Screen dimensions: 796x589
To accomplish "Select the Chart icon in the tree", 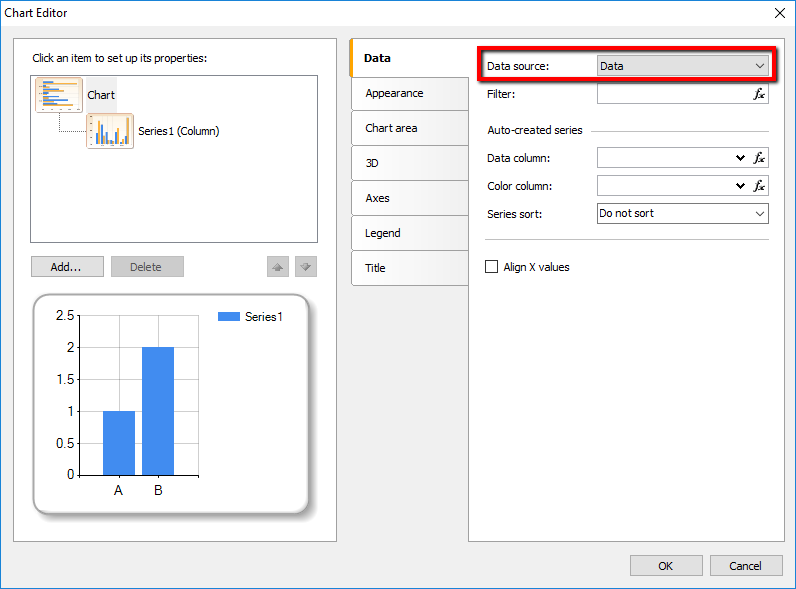I will pyautogui.click(x=59, y=95).
